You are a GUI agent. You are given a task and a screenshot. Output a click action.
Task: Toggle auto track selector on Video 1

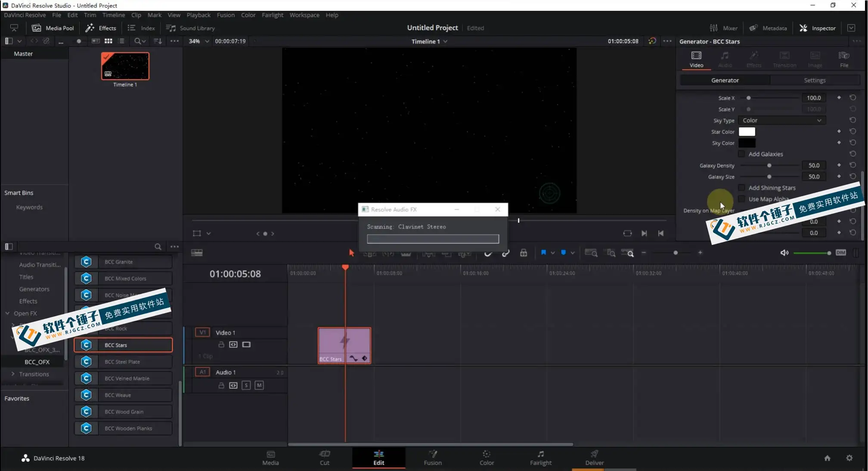point(233,344)
